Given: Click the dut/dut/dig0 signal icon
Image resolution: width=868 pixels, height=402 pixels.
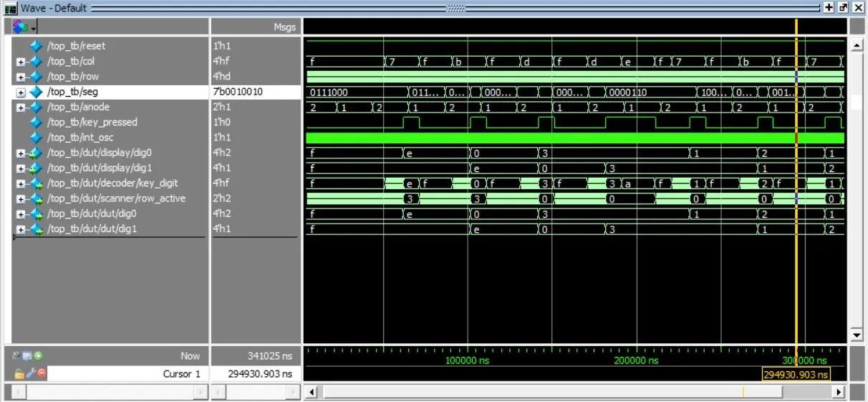Looking at the screenshot, I should [x=36, y=214].
